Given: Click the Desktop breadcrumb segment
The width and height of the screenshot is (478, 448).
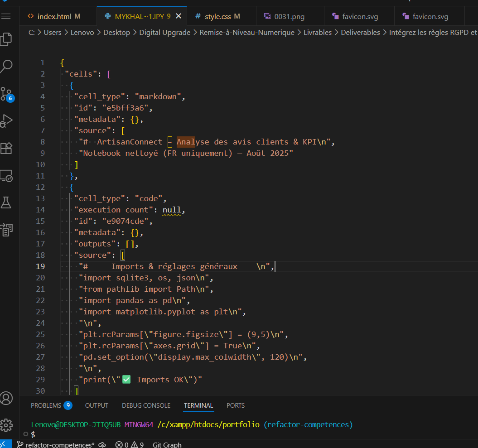Looking at the screenshot, I should click(116, 32).
